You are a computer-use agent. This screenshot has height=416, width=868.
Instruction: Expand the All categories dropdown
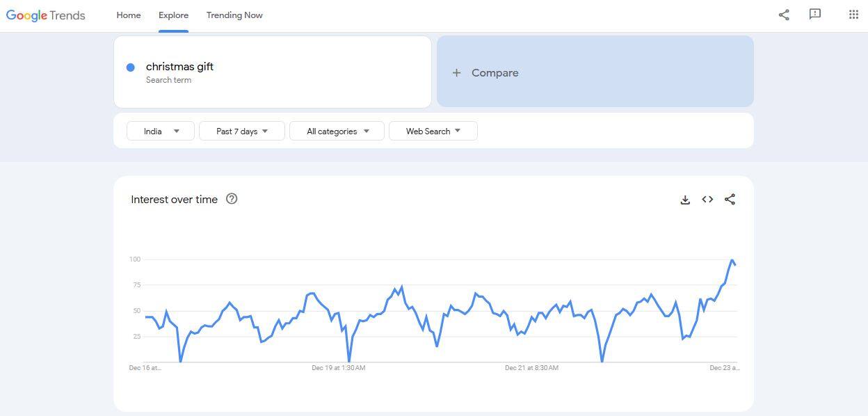[x=337, y=131]
